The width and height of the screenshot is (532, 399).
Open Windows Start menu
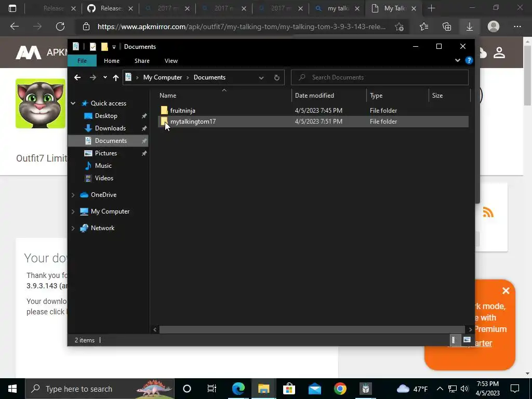coord(12,389)
